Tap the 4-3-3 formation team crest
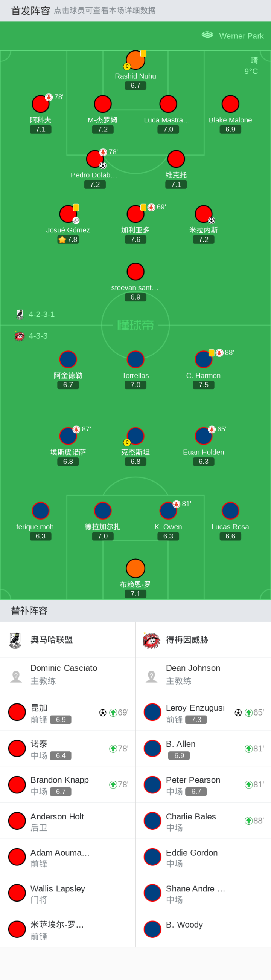The height and width of the screenshot is (980, 271). pyautogui.click(x=20, y=336)
